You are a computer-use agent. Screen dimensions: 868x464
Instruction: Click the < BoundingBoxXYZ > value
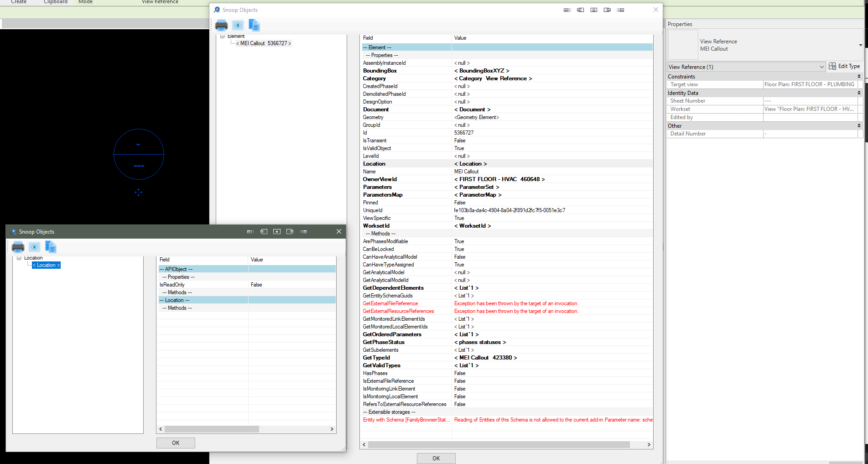(482, 71)
